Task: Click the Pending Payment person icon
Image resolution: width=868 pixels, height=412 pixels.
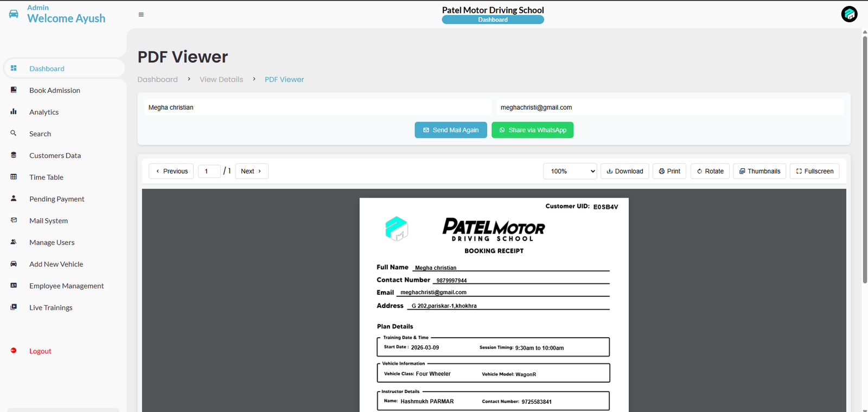Action: (x=14, y=199)
